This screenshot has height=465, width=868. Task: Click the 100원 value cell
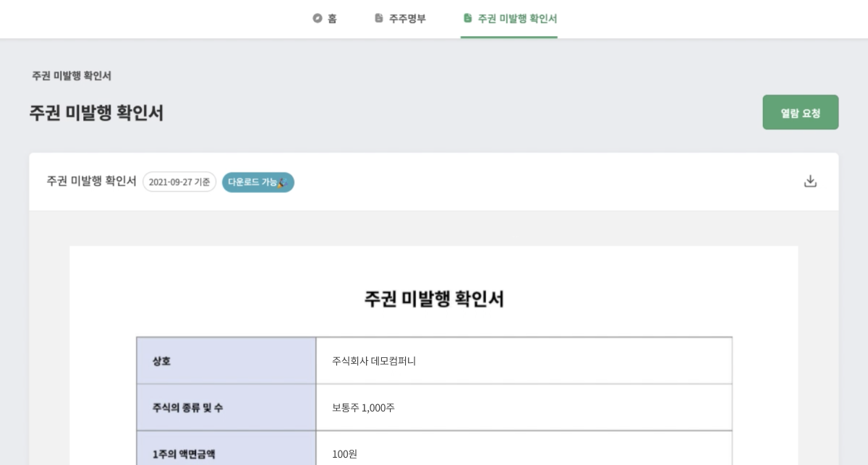tap(524, 448)
